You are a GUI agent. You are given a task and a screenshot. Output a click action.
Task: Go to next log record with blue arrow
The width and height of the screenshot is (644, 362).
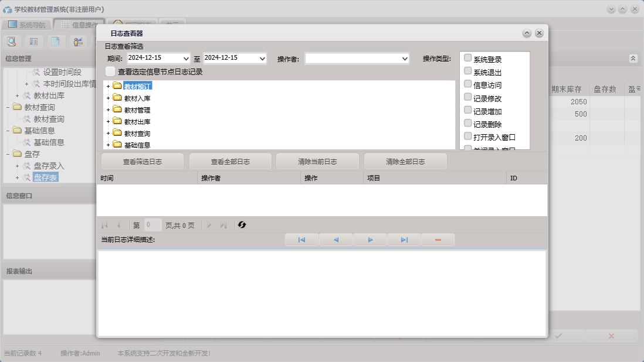[370, 240]
